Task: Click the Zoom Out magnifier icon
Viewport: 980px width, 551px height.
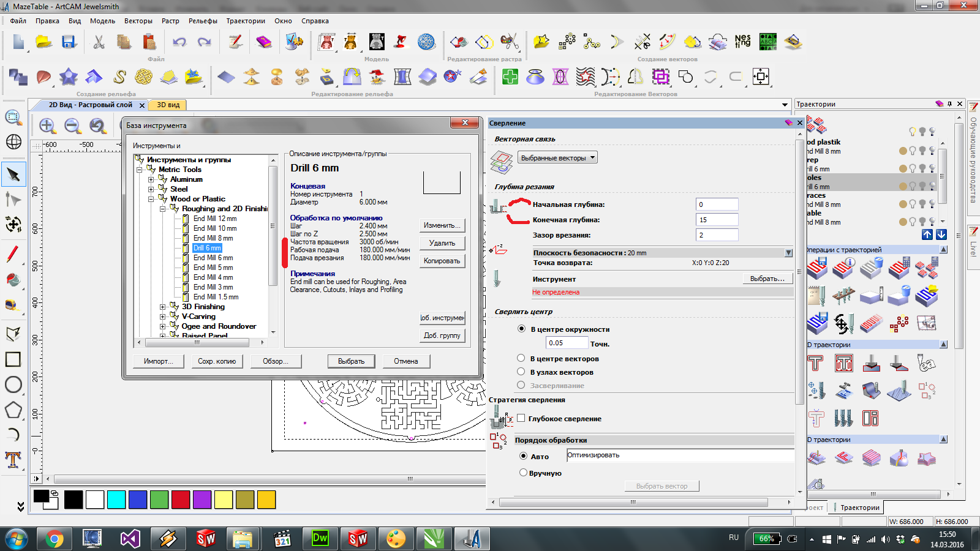Action: (x=73, y=126)
